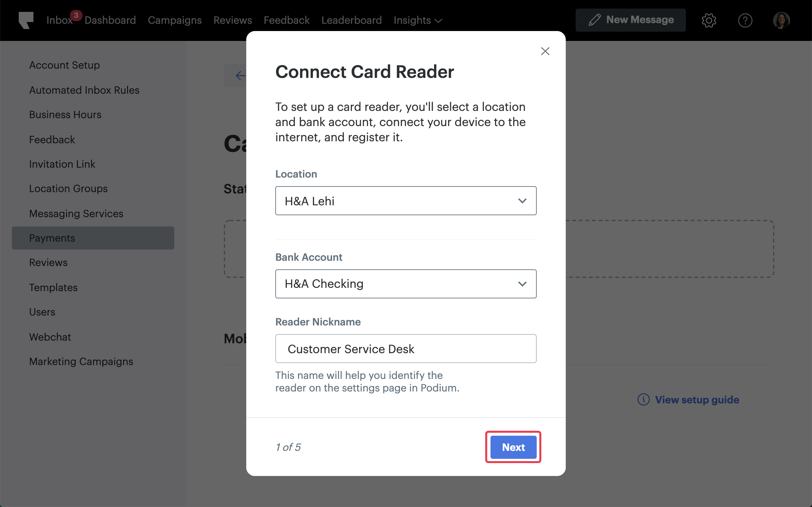The image size is (812, 507).
Task: Click the pencil icon on New Message
Action: click(594, 19)
